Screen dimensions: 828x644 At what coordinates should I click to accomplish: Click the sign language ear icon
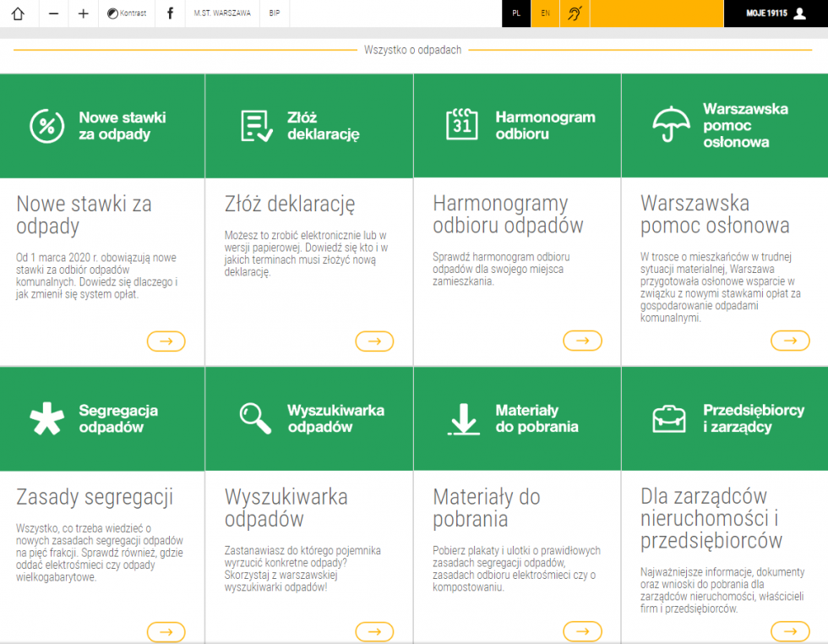(575, 14)
